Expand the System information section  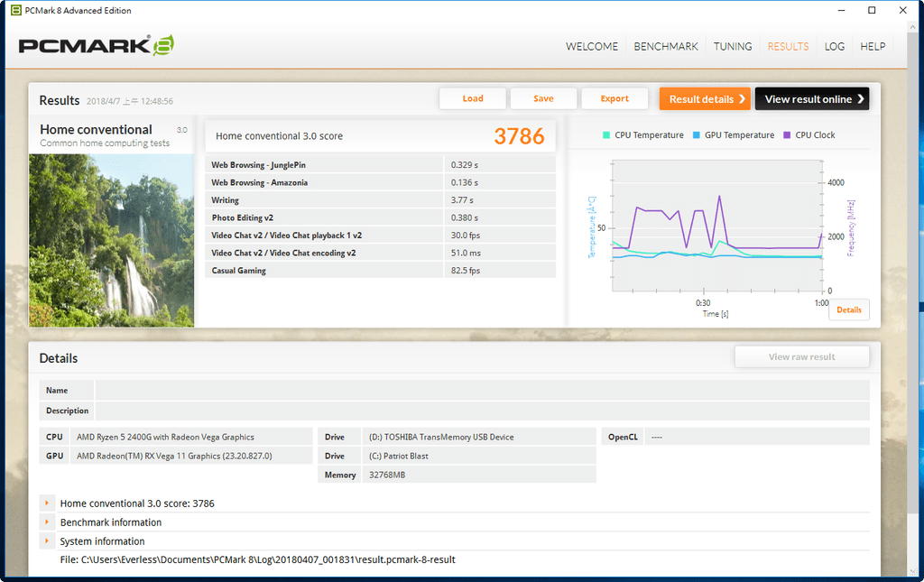coord(47,540)
